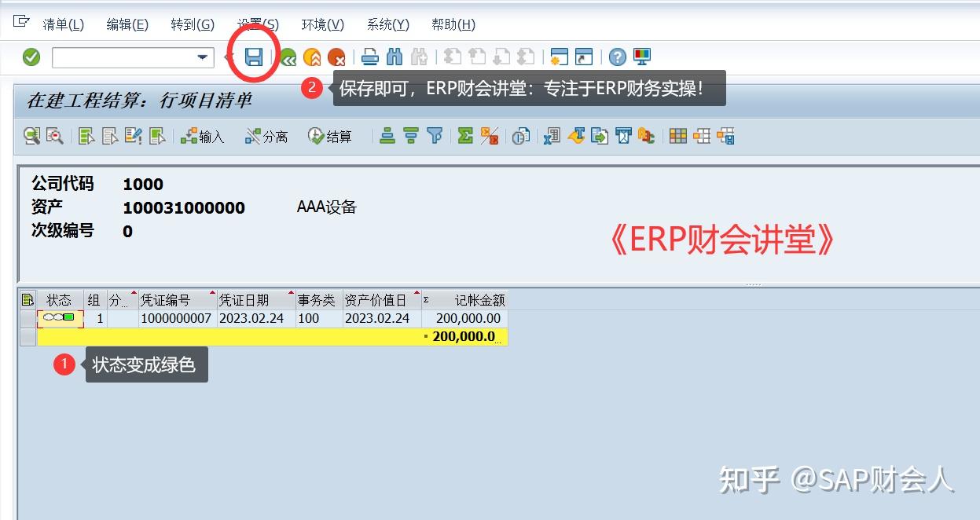Image resolution: width=980 pixels, height=520 pixels.
Task: Click the ABC analysis icon
Action: tap(519, 135)
